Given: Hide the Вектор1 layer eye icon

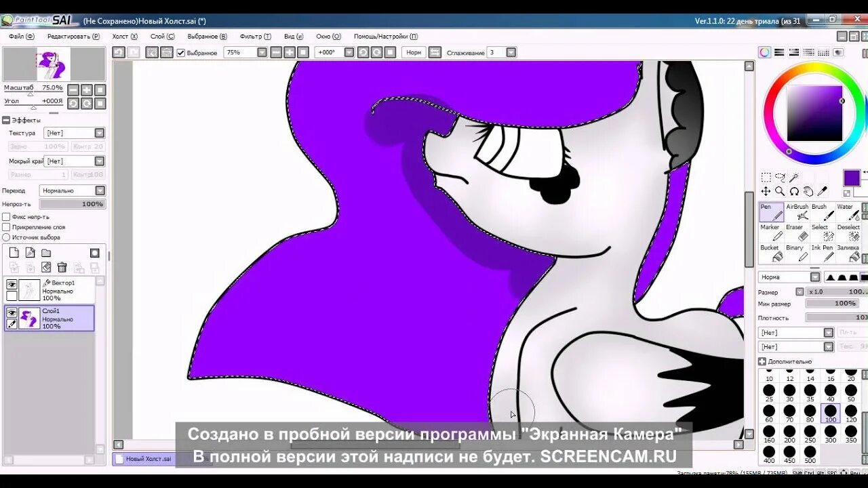Looking at the screenshot, I should click(x=12, y=285).
